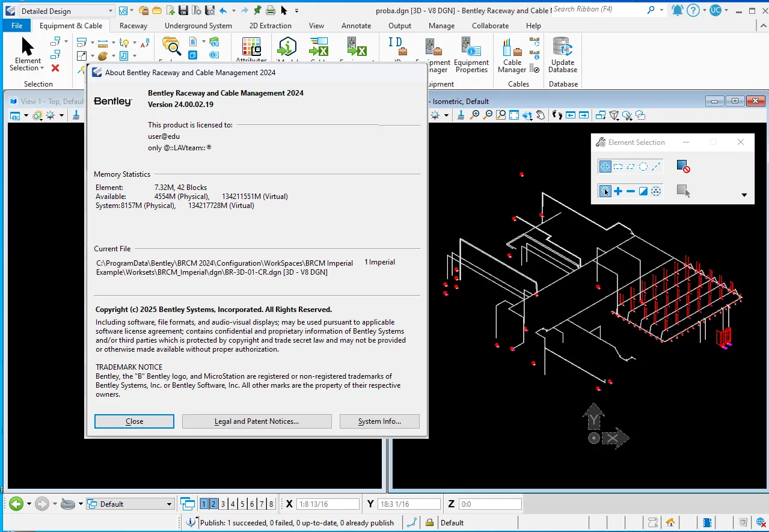Viewport: 769px width, 532px height.
Task: Select the Pan hand tool in Isometric view
Action: click(x=541, y=115)
